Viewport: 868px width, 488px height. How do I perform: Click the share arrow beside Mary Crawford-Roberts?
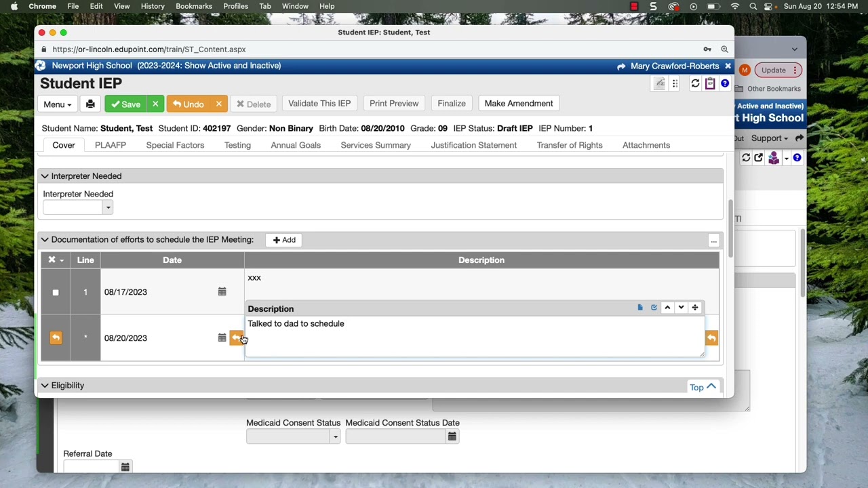[621, 66]
